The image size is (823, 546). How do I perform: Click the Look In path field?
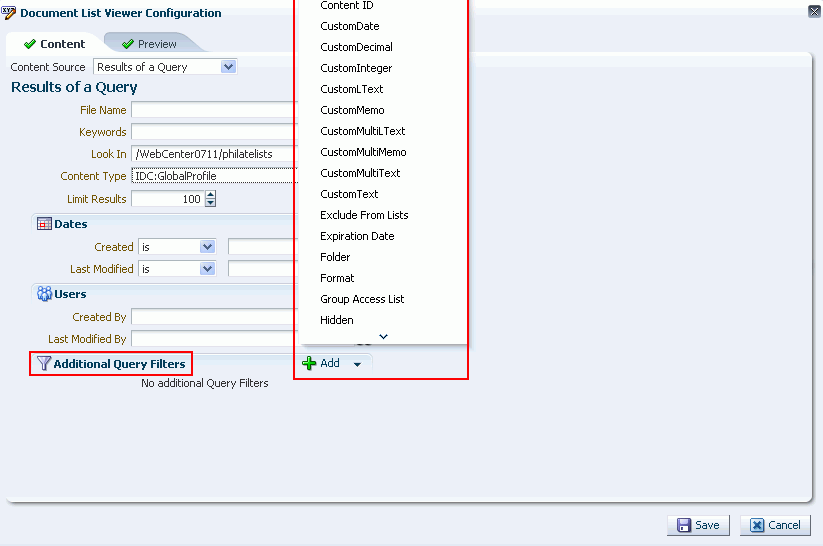click(215, 154)
